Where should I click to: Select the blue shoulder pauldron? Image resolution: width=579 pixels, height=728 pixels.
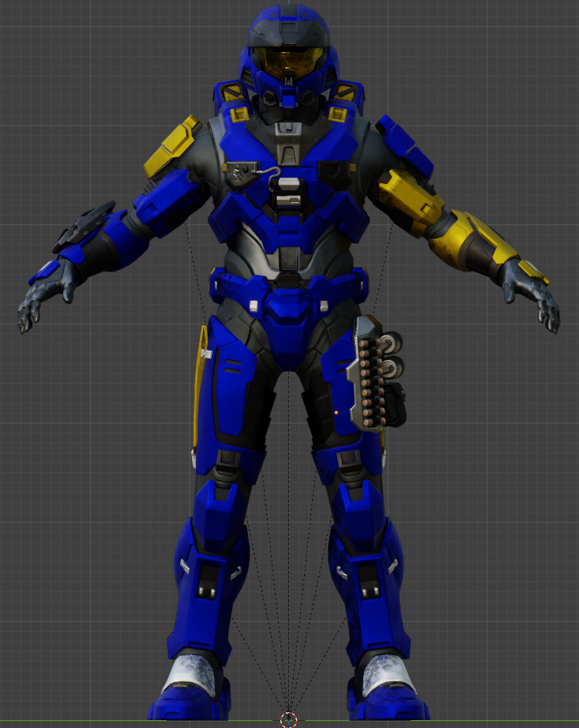click(x=405, y=144)
